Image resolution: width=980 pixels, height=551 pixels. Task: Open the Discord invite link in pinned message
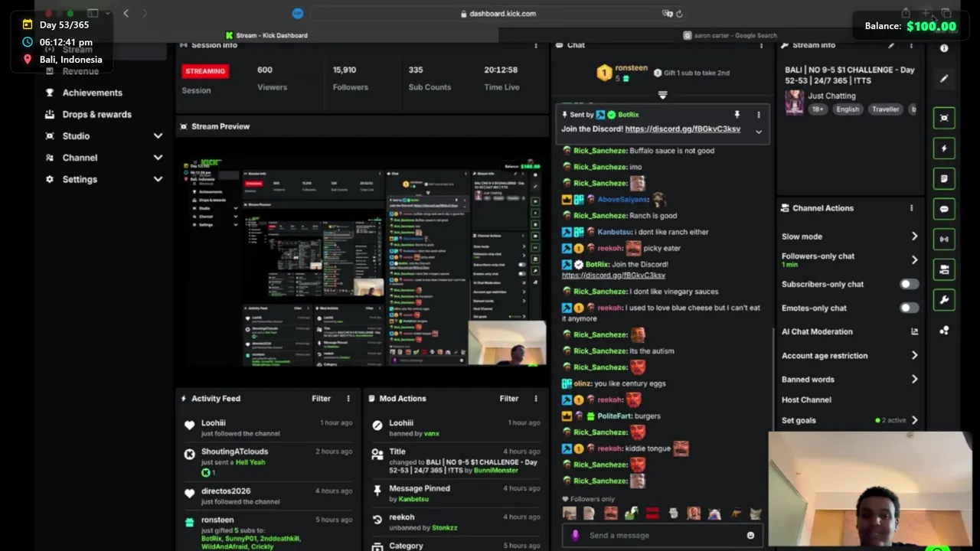[x=682, y=129]
